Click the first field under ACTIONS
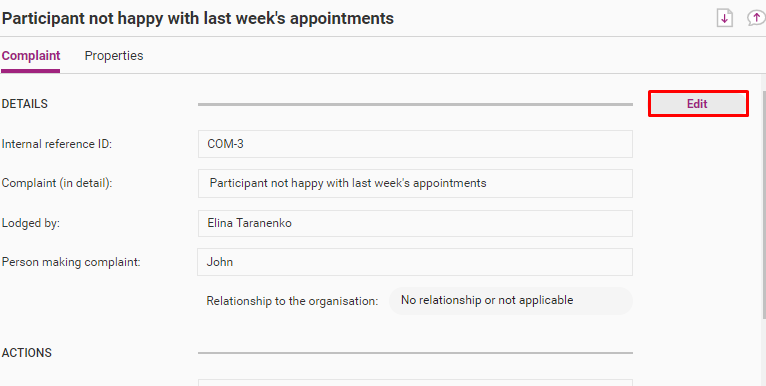Image resolution: width=766 pixels, height=386 pixels. pyautogui.click(x=415, y=383)
